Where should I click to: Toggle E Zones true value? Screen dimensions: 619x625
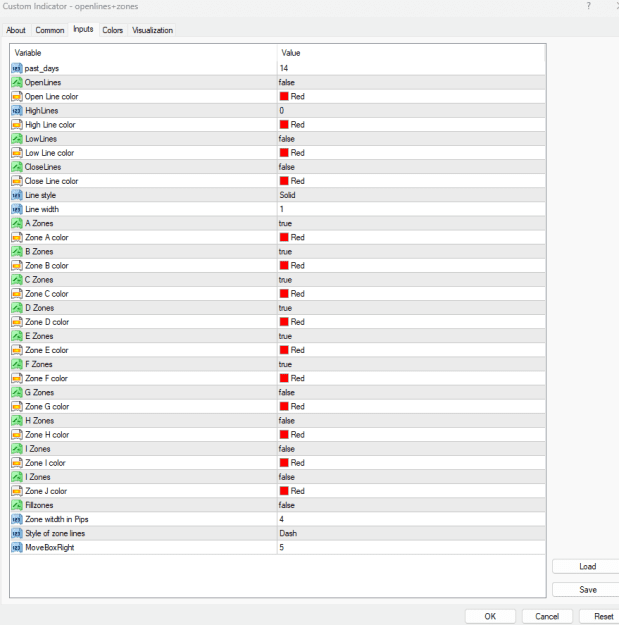point(411,336)
